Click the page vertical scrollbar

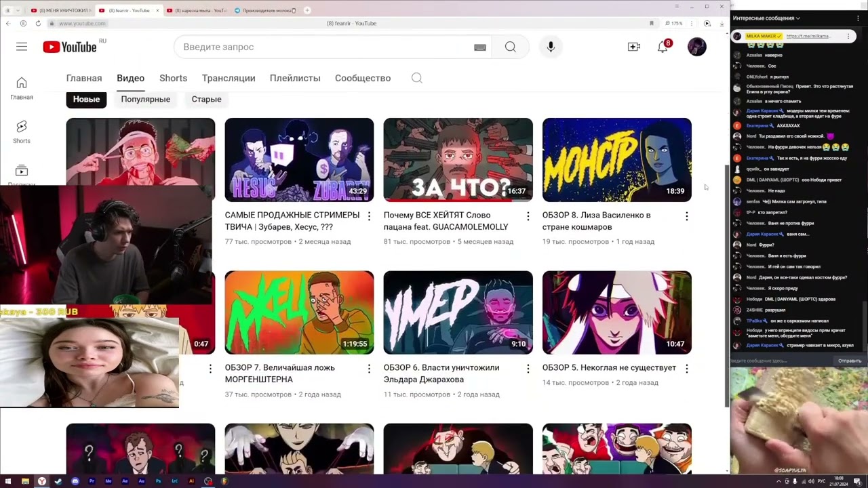tap(727, 285)
